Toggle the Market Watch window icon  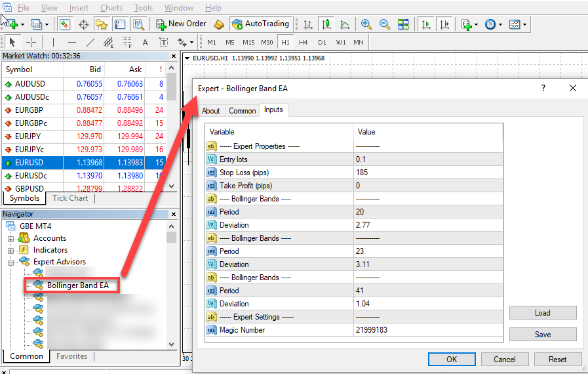coord(65,24)
